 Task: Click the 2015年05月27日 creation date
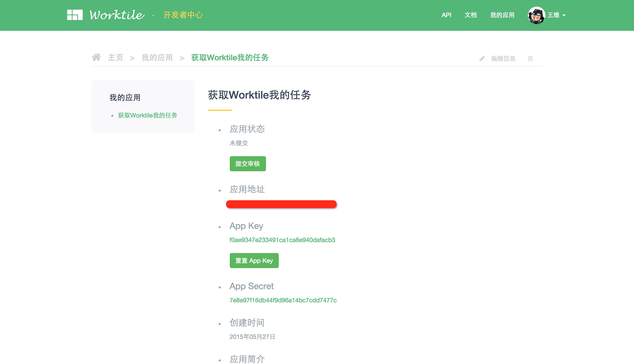[x=252, y=337]
